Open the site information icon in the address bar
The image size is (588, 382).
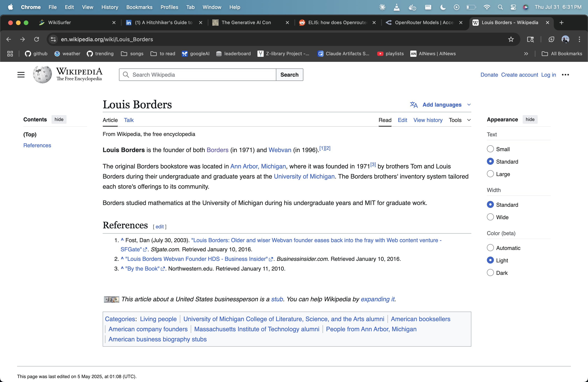pos(53,39)
